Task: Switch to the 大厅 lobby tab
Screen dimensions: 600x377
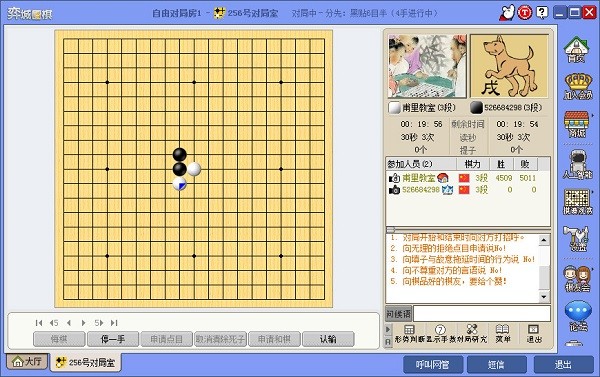Action: pos(27,361)
